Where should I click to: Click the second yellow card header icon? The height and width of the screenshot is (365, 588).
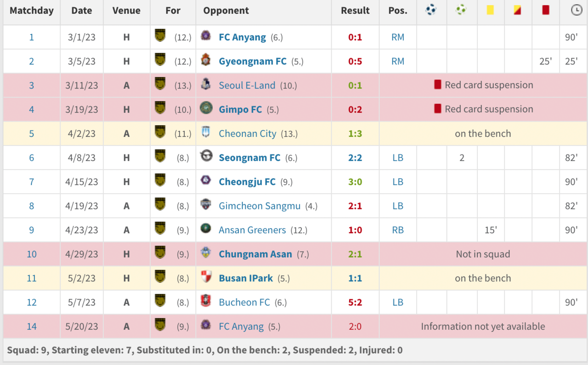coord(517,10)
